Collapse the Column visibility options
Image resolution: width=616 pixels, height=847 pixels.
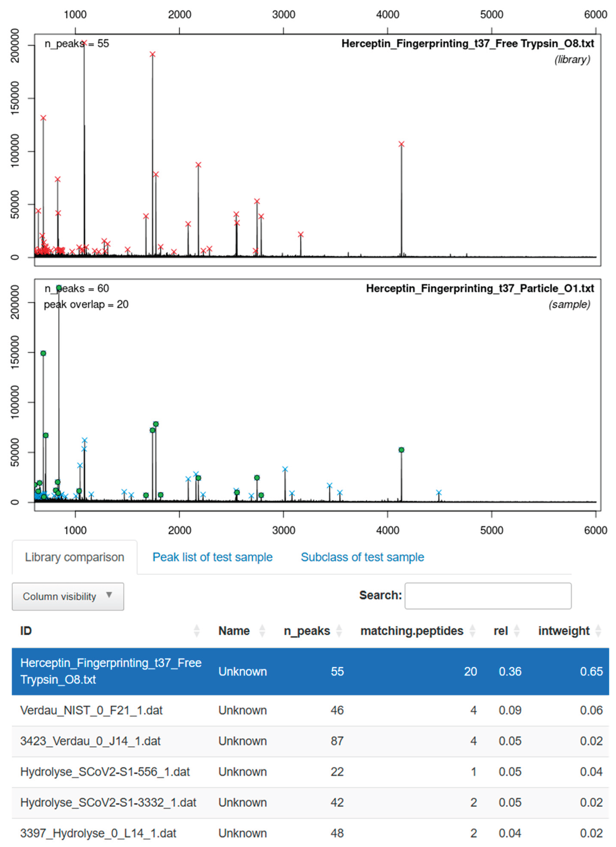[x=68, y=596]
